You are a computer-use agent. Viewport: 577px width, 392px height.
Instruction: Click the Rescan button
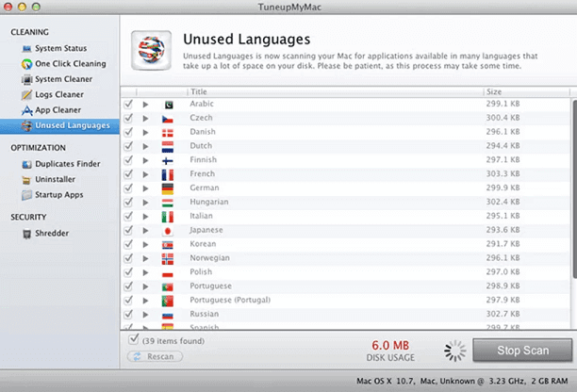[155, 357]
